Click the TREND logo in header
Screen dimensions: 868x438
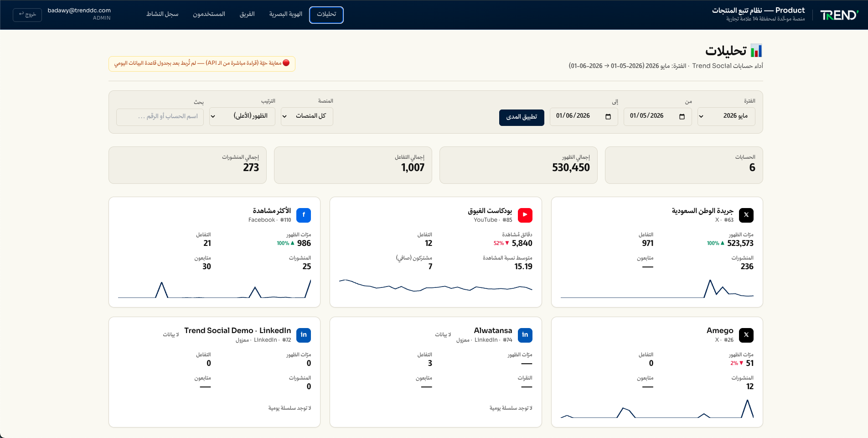pos(839,15)
